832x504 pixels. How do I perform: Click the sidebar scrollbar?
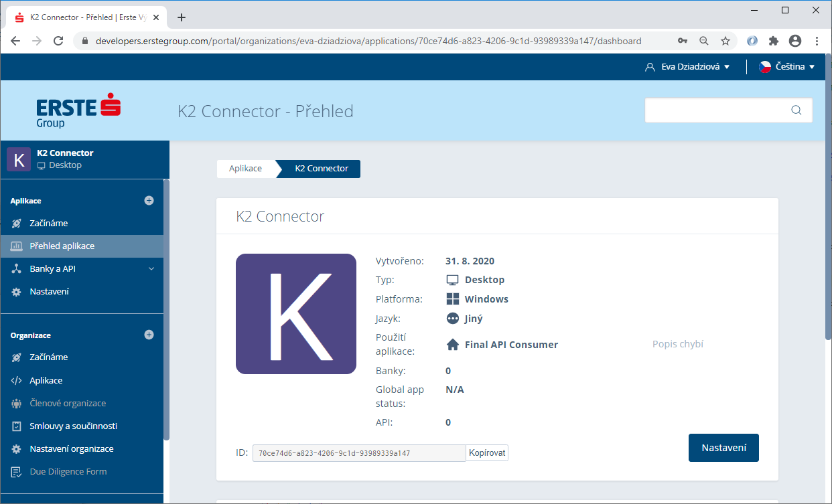tap(167, 310)
